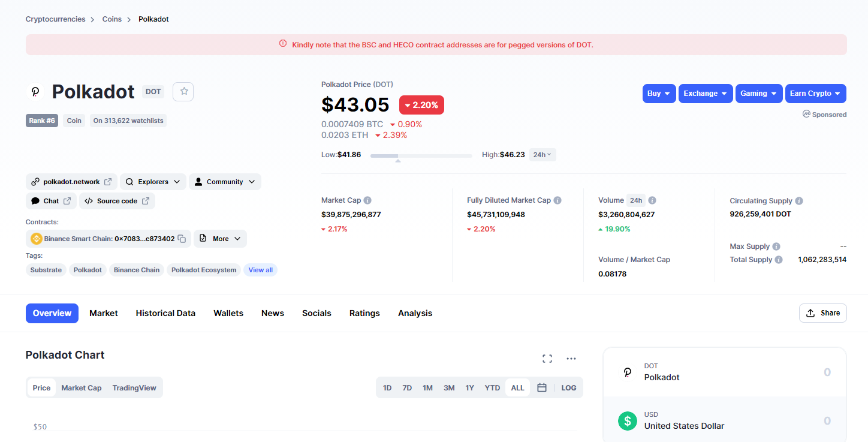Copy the Binance Smart Chain contract address
The width and height of the screenshot is (868, 442).
pyautogui.click(x=182, y=239)
